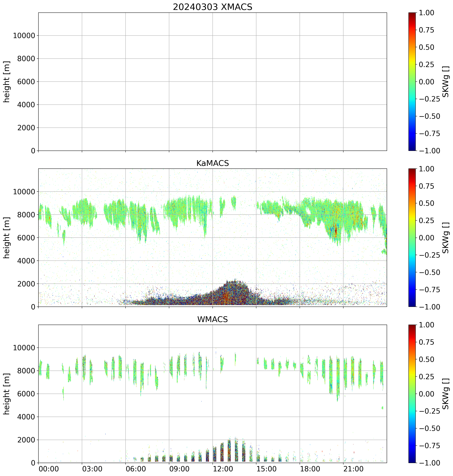This screenshot has height=476, width=453.
Task: Click the 18:00 time tick label
Action: click(x=310, y=469)
